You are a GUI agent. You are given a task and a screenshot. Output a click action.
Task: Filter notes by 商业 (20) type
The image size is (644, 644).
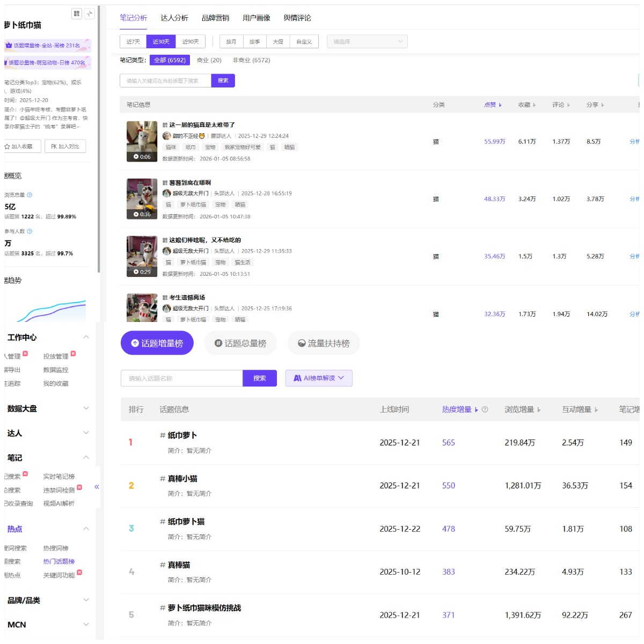click(209, 60)
